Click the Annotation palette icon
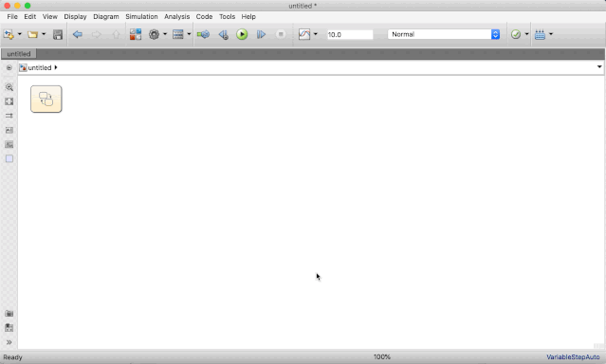This screenshot has width=606, height=364. (x=9, y=130)
